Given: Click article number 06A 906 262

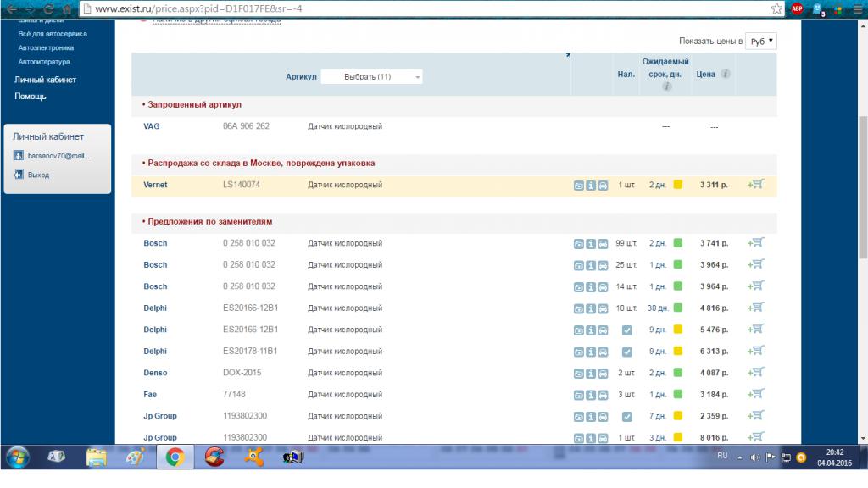Looking at the screenshot, I should pos(246,126).
